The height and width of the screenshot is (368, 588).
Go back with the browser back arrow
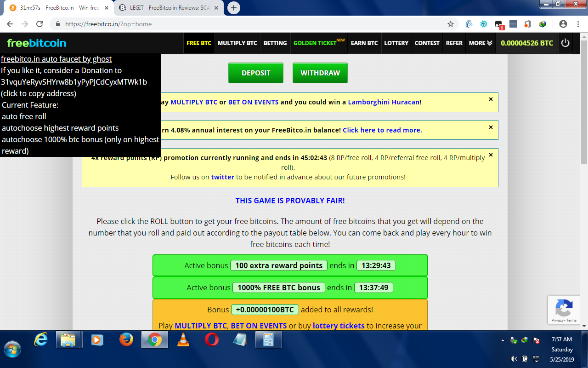[10, 24]
